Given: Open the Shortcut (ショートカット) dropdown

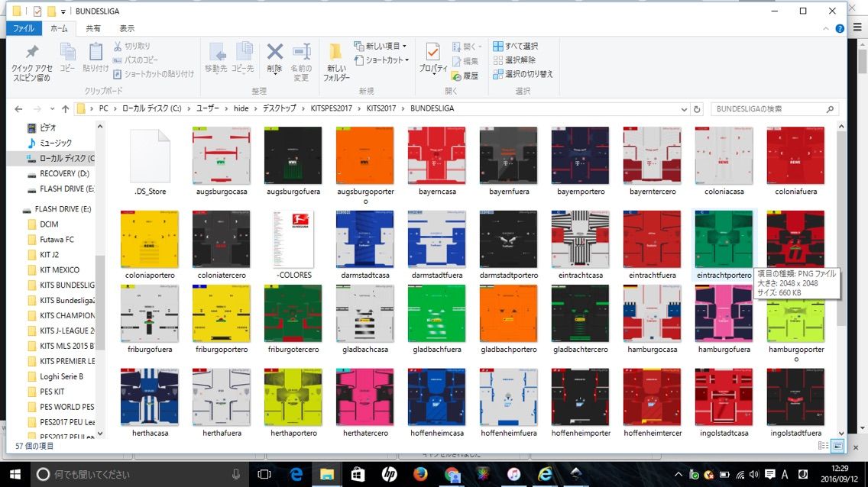Looking at the screenshot, I should tap(381, 60).
